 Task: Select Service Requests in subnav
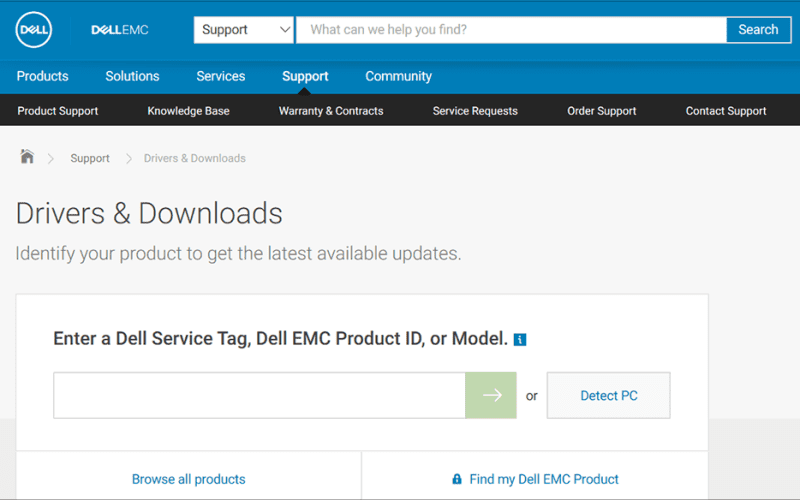click(x=475, y=111)
